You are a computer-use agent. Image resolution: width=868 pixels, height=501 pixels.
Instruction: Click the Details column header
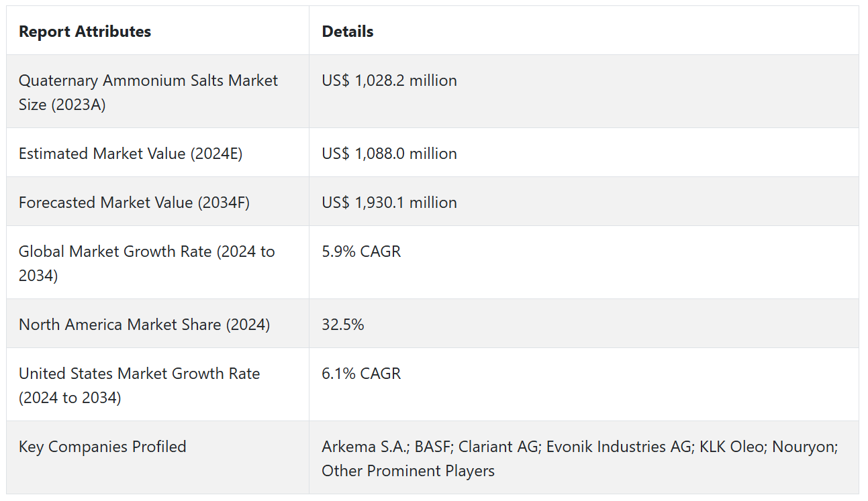coord(348,32)
